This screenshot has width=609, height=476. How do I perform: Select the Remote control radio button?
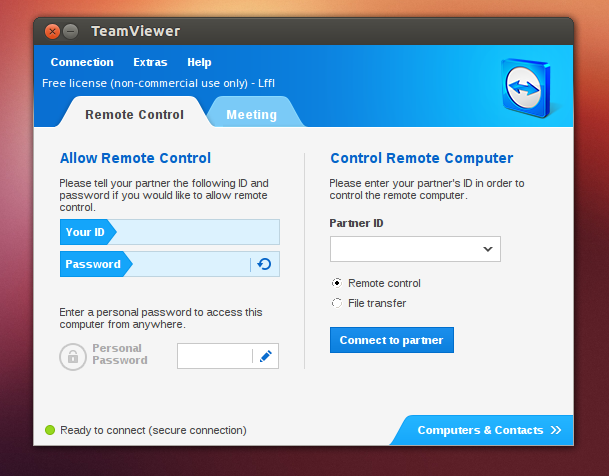pyautogui.click(x=337, y=283)
